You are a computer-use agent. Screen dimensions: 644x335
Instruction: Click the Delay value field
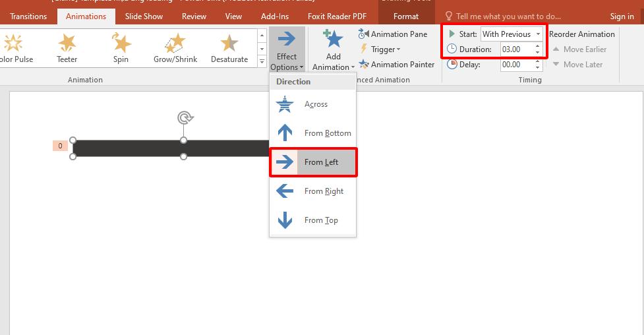(x=517, y=65)
